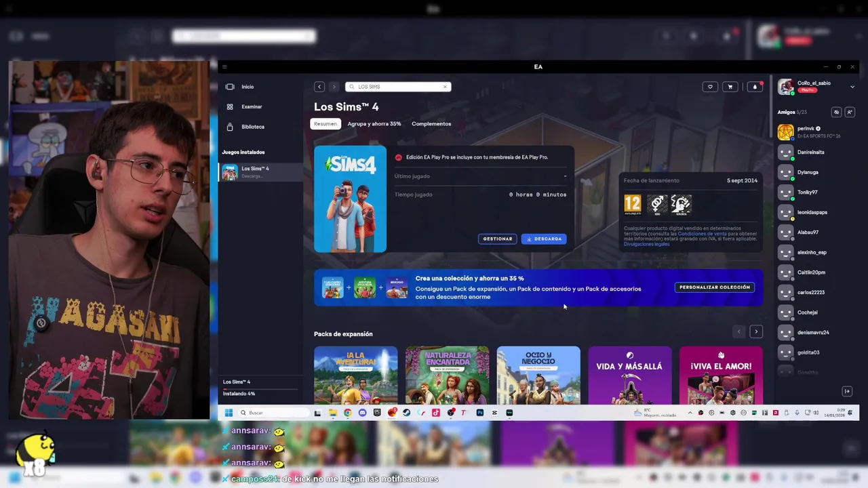
Task: Select friend alexinho_esp
Action: point(815,252)
